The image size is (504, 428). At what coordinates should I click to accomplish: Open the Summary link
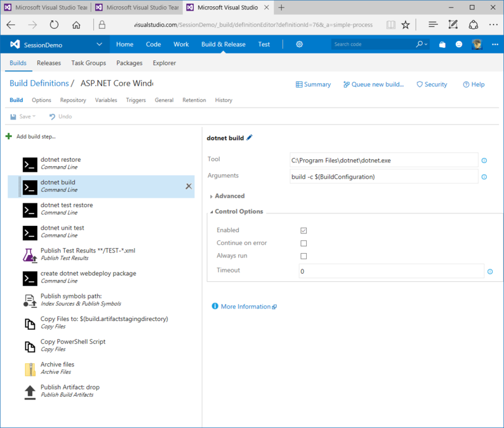313,84
